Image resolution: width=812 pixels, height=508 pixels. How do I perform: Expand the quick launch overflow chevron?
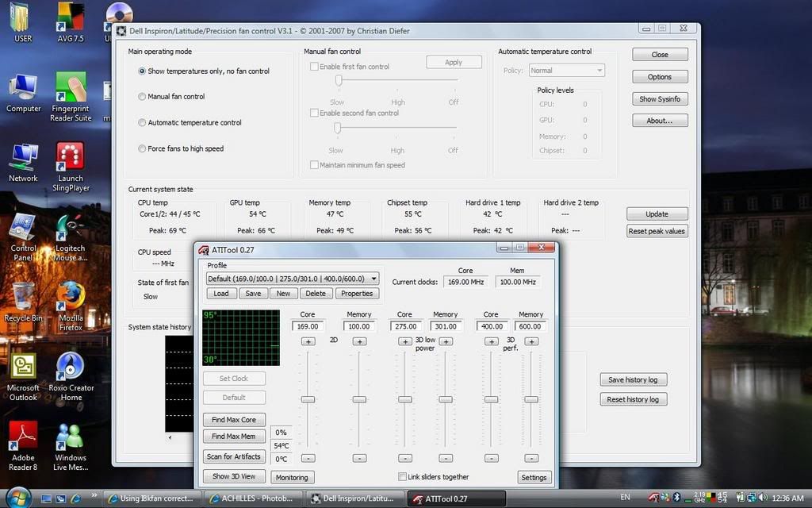coord(94,495)
